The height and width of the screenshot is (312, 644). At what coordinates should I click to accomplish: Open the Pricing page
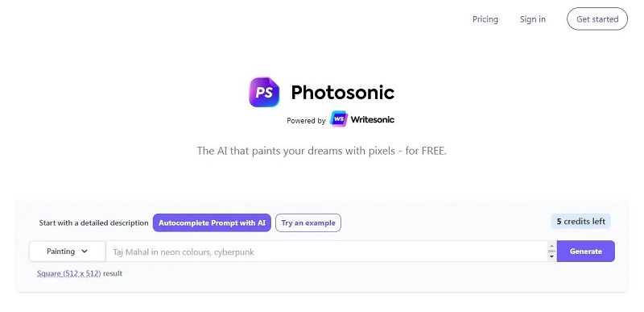pyautogui.click(x=485, y=19)
